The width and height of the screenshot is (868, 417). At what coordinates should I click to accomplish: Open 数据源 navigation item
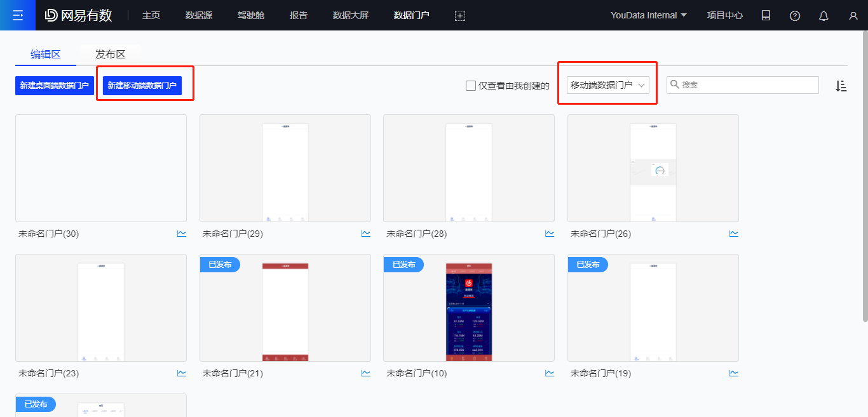click(x=199, y=15)
